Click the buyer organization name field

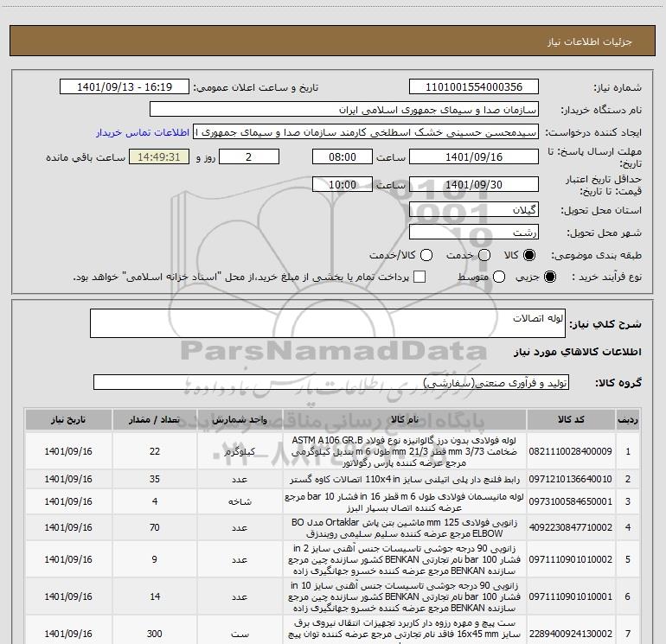pyautogui.click(x=344, y=110)
